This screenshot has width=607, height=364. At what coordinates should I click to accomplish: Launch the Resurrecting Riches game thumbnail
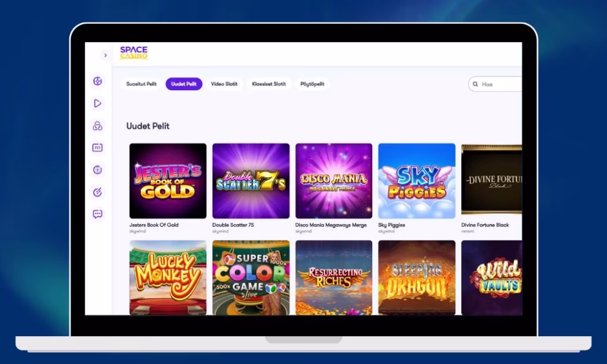tap(334, 277)
